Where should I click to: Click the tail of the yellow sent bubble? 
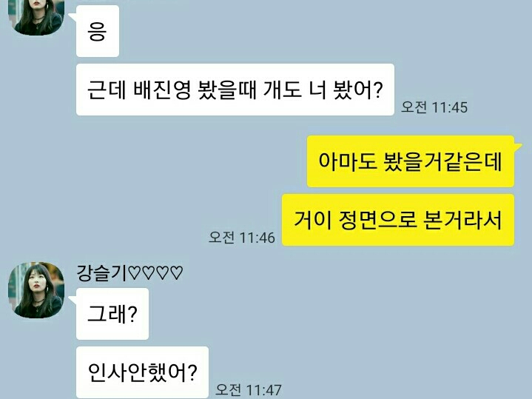coord(518,147)
